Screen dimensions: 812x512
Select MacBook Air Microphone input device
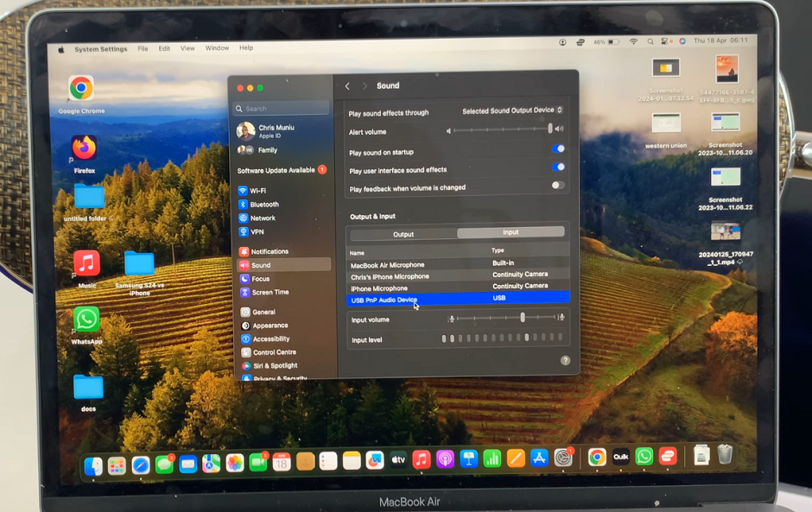459,264
